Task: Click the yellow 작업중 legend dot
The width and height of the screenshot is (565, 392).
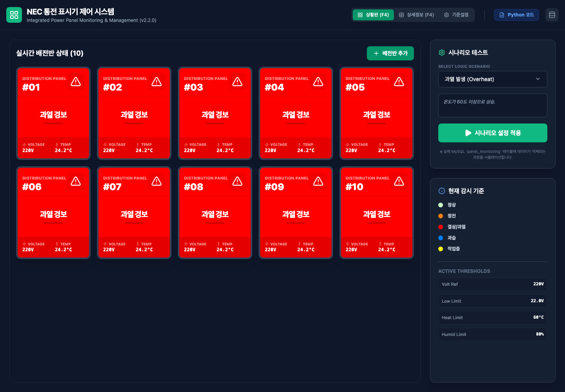Action: coord(441,249)
